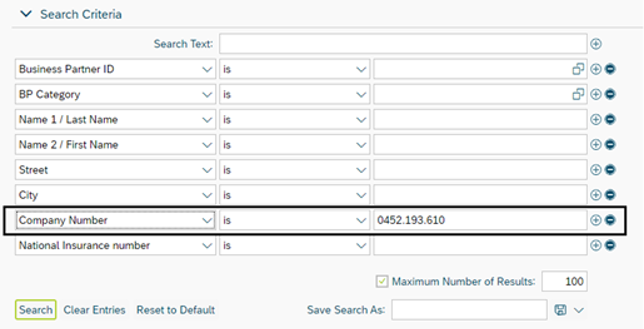The image size is (644, 329).
Task: Click Clear Entries
Action: click(94, 310)
